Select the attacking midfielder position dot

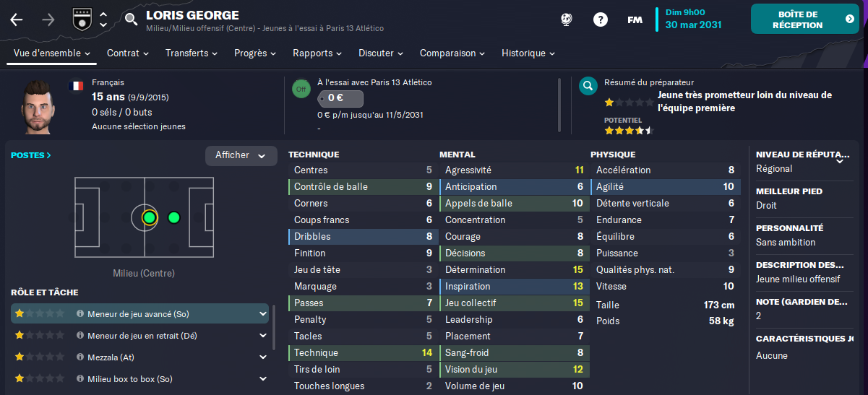[173, 217]
